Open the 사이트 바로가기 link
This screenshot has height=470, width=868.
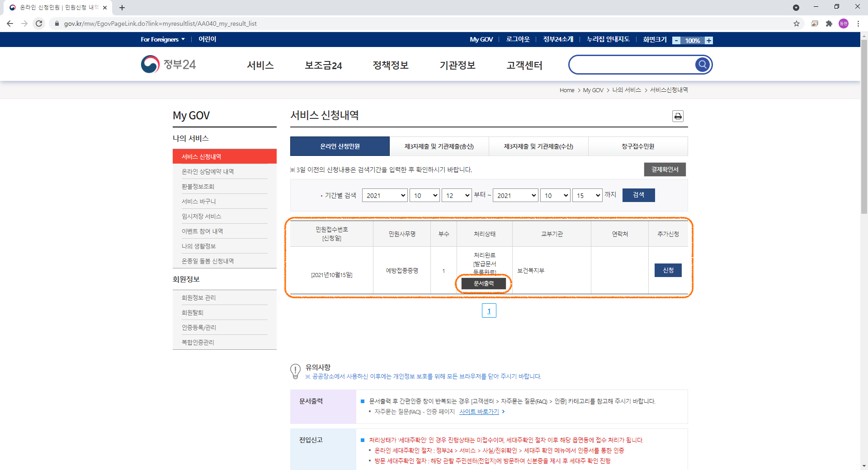[x=479, y=412]
